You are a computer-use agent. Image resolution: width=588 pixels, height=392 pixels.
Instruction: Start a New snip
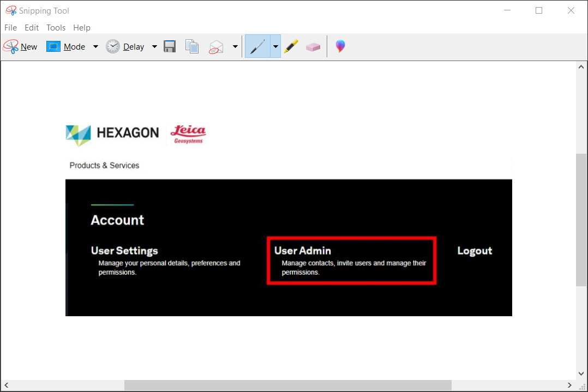pyautogui.click(x=20, y=46)
